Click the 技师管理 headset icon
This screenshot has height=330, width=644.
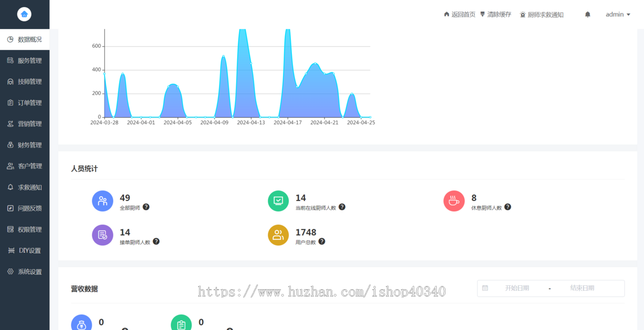10,82
